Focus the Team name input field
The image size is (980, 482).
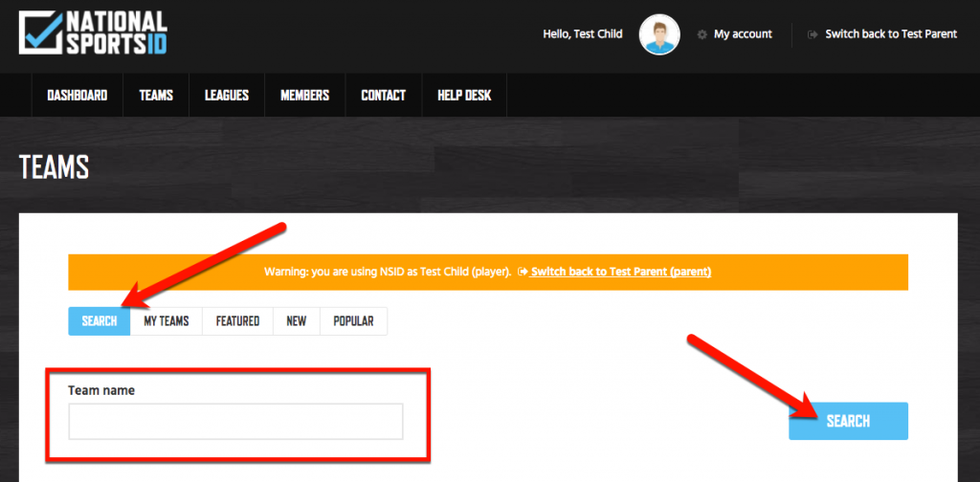point(235,422)
